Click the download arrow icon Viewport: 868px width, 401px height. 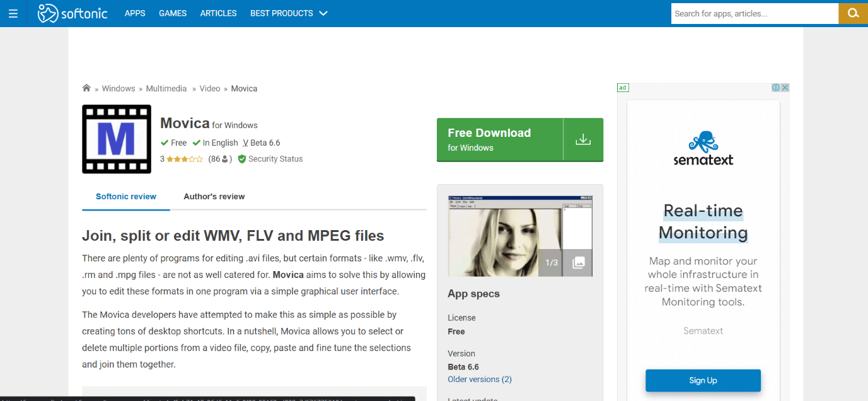[x=583, y=139]
